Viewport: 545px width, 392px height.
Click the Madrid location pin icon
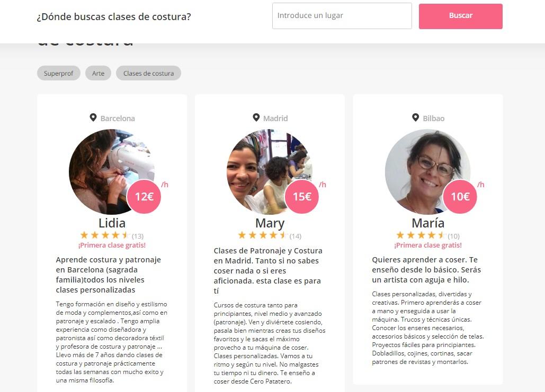[x=256, y=117]
